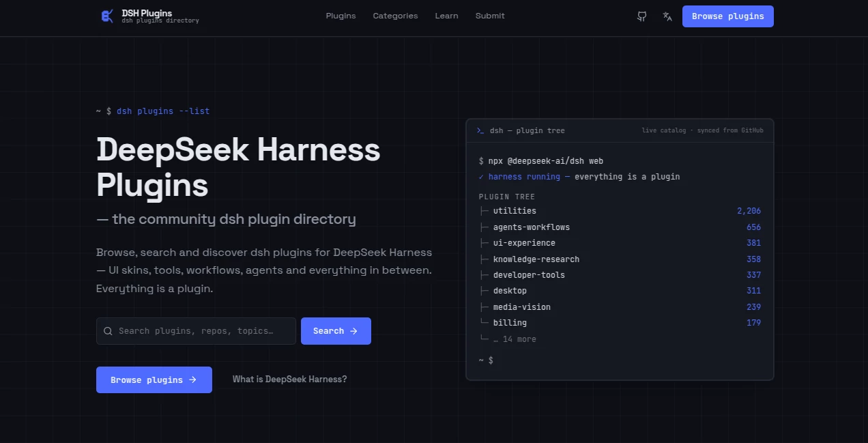Click the 179 count beside billing
868x443 pixels.
point(753,323)
